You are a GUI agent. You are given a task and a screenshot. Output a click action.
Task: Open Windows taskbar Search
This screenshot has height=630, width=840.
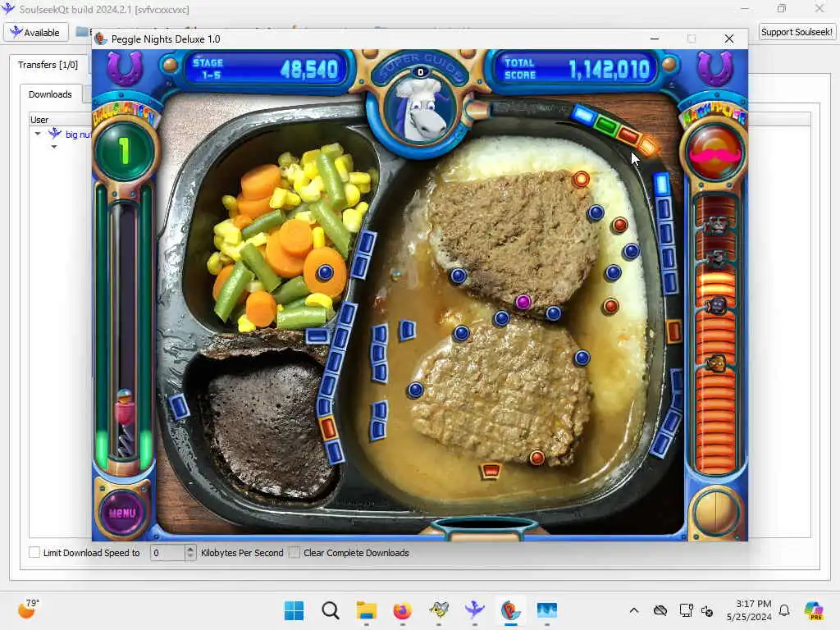point(330,610)
